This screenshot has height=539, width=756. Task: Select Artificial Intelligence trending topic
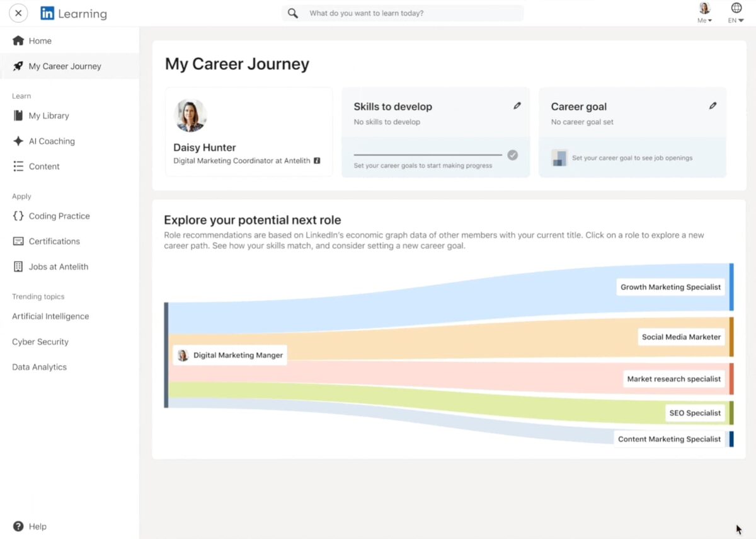tap(50, 316)
